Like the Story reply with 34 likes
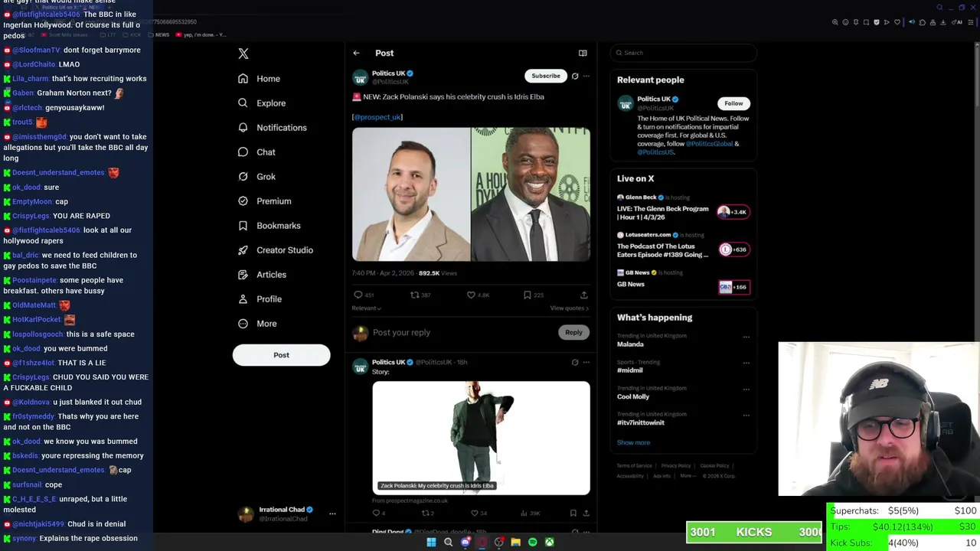 pyautogui.click(x=475, y=514)
